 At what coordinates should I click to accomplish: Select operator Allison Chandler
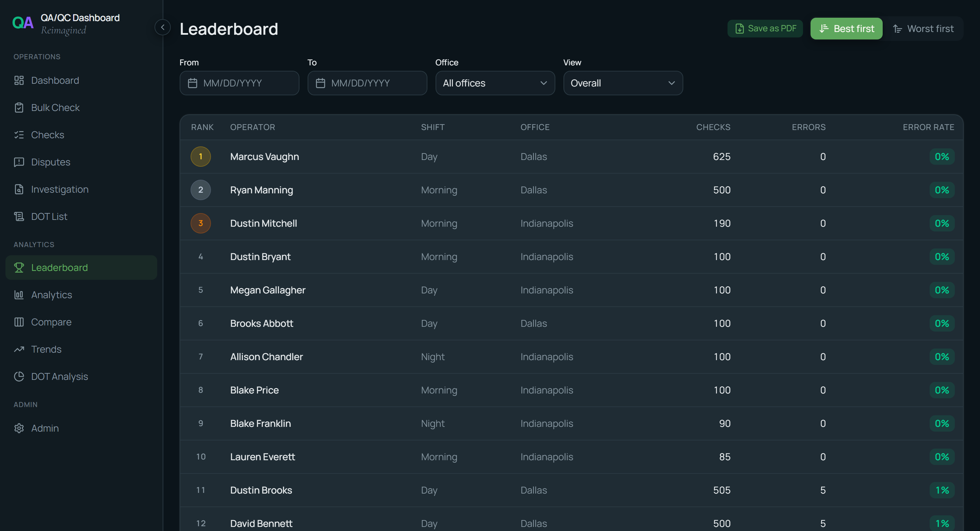266,357
